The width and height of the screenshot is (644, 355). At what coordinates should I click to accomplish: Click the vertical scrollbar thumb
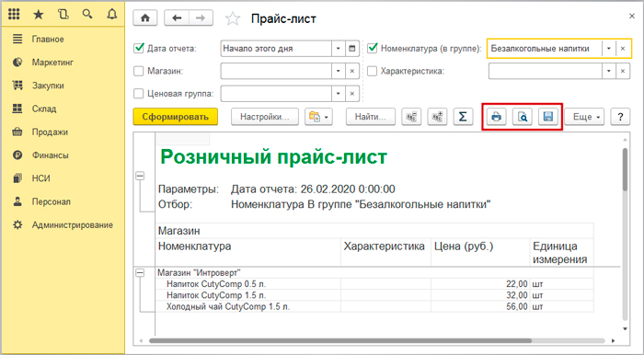click(x=625, y=169)
